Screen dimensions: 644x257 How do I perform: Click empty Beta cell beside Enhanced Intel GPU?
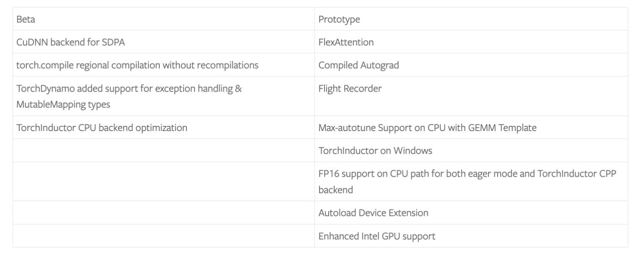pos(164,236)
